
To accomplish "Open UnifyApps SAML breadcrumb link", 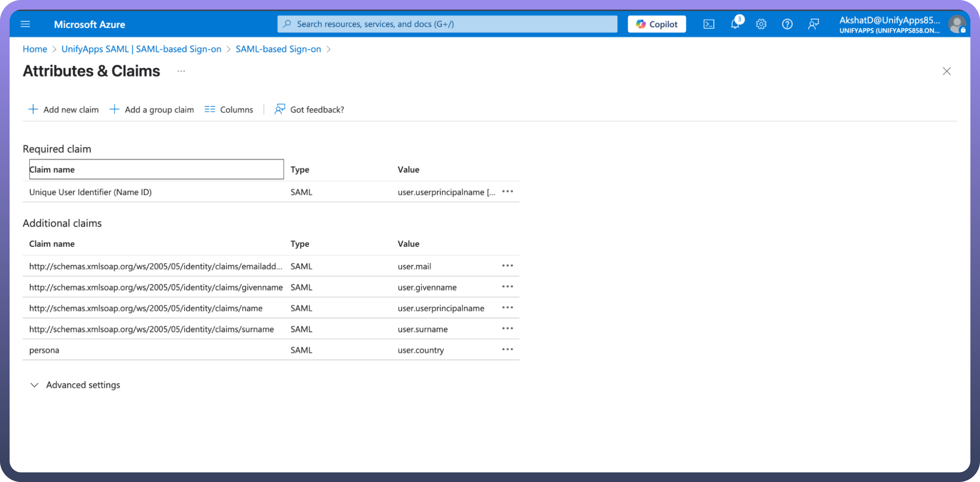I will click(141, 49).
